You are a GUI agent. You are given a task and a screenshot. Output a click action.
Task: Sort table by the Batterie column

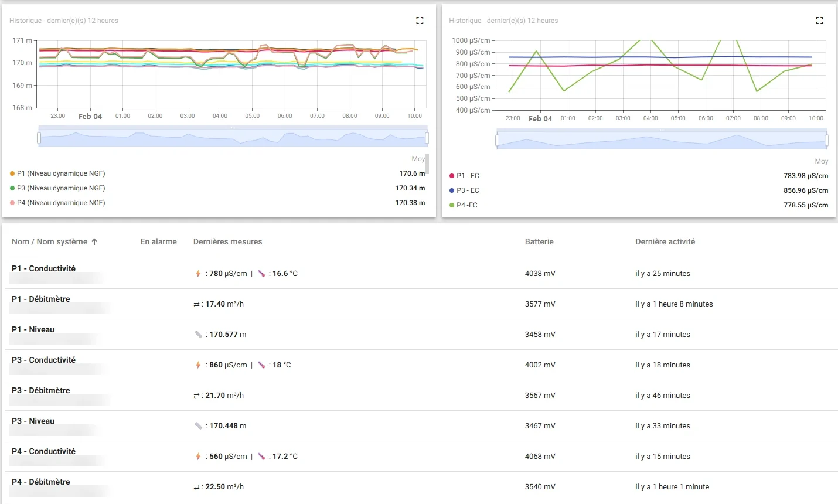tap(539, 241)
